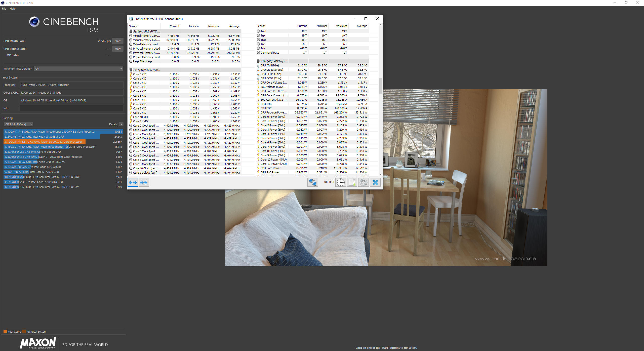Click the empty Info text field
This screenshot has width=644, height=351.
pyautogui.click(x=71, y=108)
